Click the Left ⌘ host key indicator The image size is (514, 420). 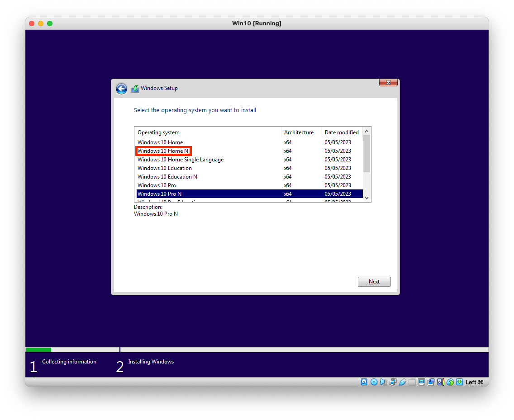click(x=474, y=382)
